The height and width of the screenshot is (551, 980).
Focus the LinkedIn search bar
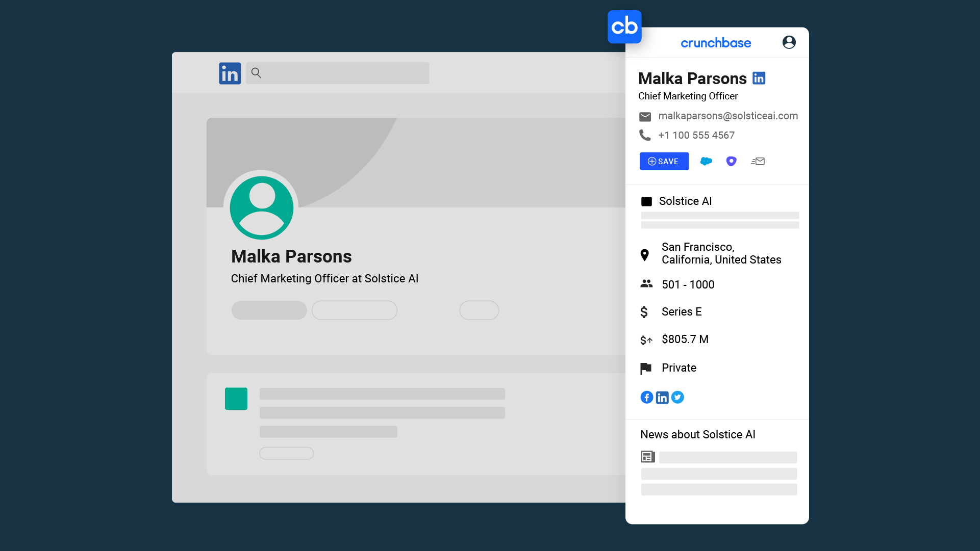337,73
